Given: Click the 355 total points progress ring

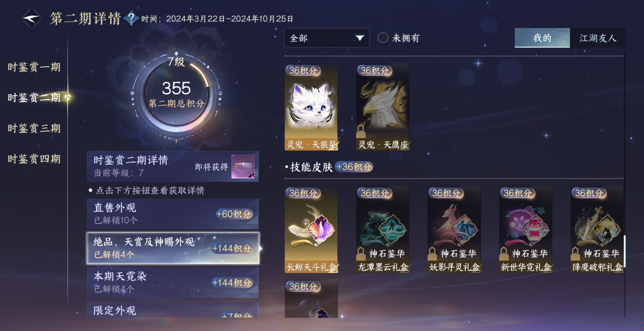Looking at the screenshot, I should pos(176,94).
